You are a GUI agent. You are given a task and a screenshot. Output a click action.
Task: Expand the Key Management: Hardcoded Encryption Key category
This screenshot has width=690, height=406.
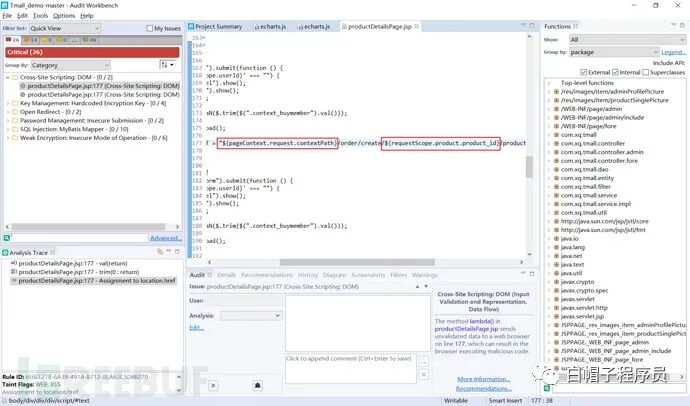pos(7,103)
